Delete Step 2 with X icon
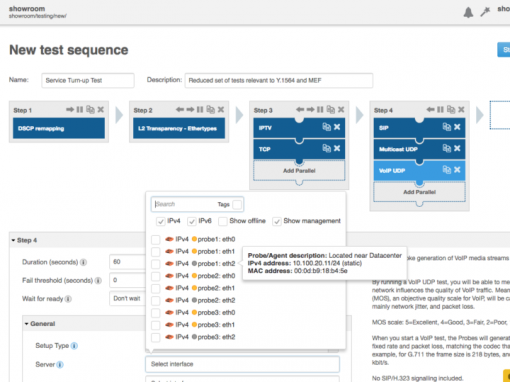This screenshot has width=510, height=382. [x=221, y=109]
